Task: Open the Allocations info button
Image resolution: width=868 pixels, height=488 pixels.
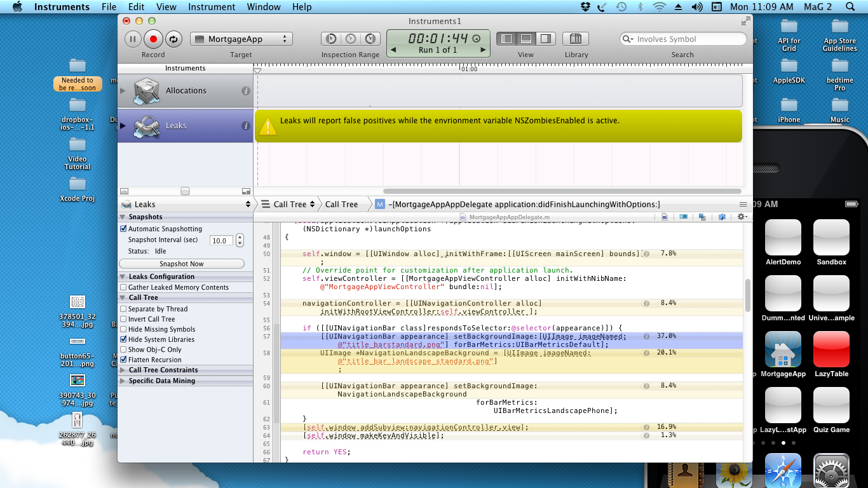Action: coord(246,91)
